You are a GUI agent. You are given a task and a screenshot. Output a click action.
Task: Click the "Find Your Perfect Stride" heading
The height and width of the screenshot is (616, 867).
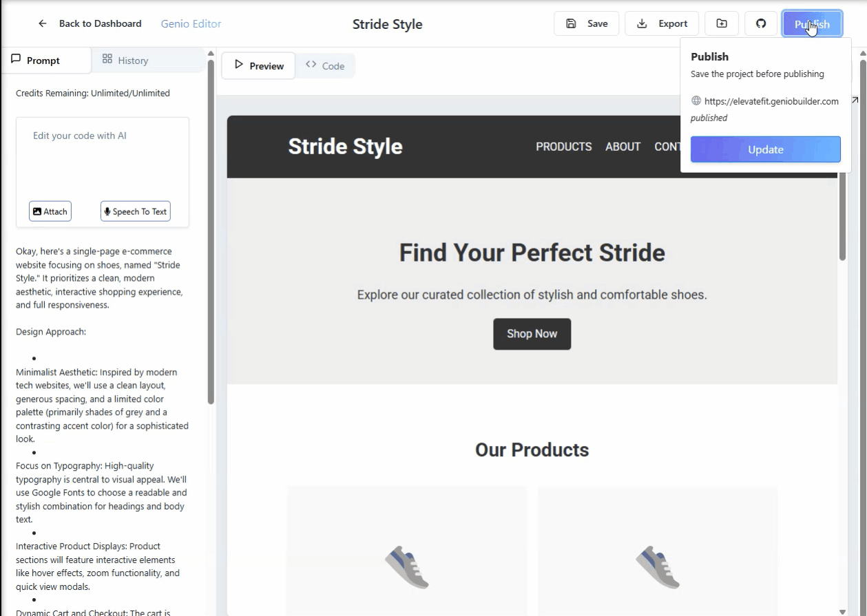click(532, 253)
